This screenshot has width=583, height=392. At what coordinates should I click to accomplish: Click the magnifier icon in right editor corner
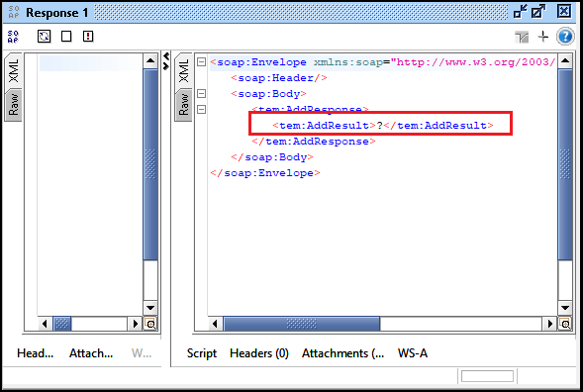(x=565, y=324)
